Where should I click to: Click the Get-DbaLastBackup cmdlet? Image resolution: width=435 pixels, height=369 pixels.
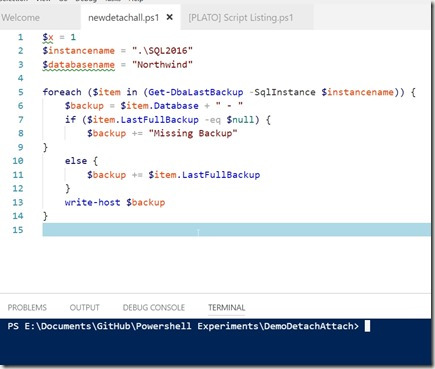click(196, 92)
